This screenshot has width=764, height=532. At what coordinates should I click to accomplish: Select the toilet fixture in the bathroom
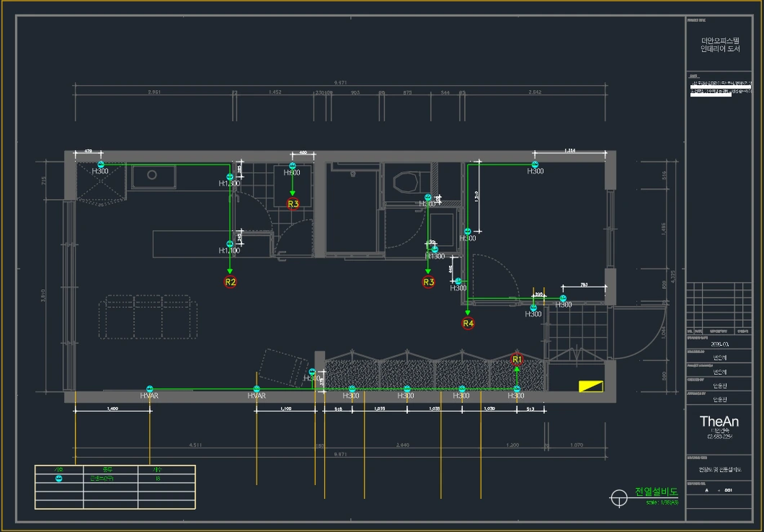click(406, 182)
